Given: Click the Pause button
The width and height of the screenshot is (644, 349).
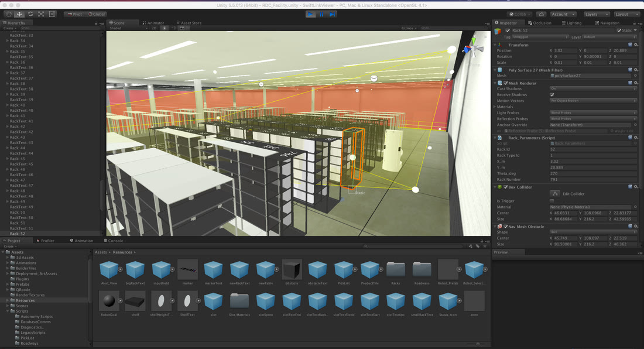Looking at the screenshot, I should 321,14.
